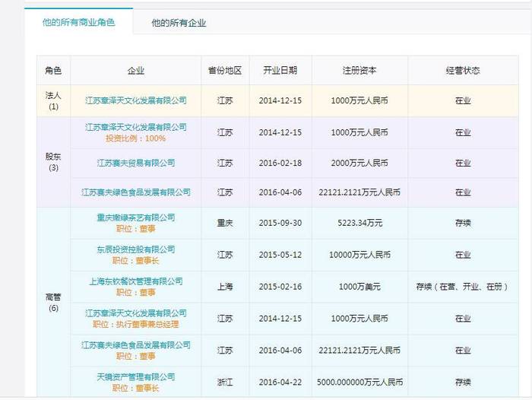The image size is (532, 400).
Task: Click the 1000万美元 capital cell
Action: click(359, 287)
